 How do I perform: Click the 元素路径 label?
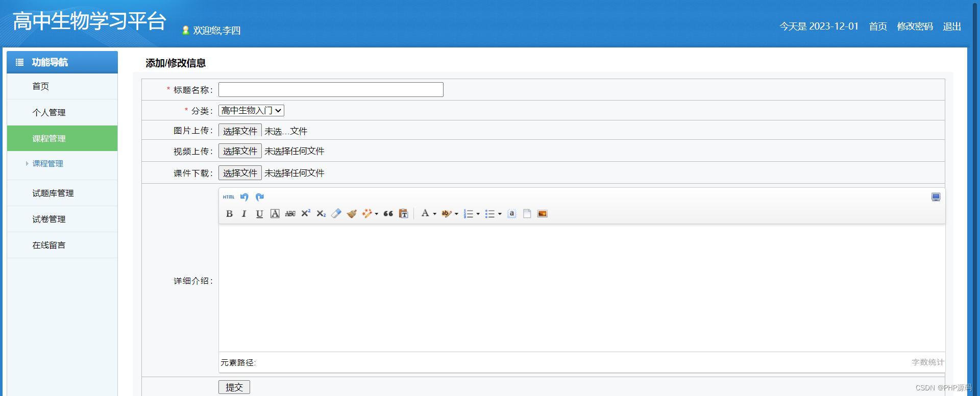238,363
